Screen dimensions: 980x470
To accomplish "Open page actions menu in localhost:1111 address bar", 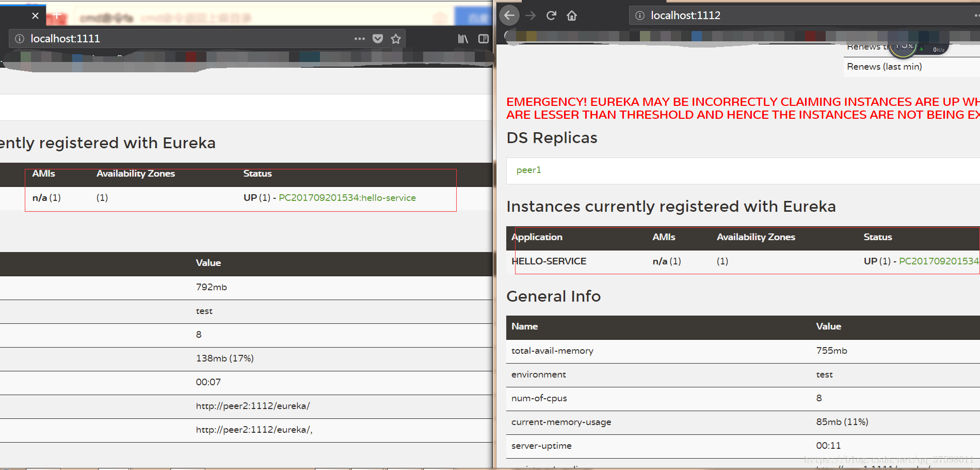I will tap(360, 39).
